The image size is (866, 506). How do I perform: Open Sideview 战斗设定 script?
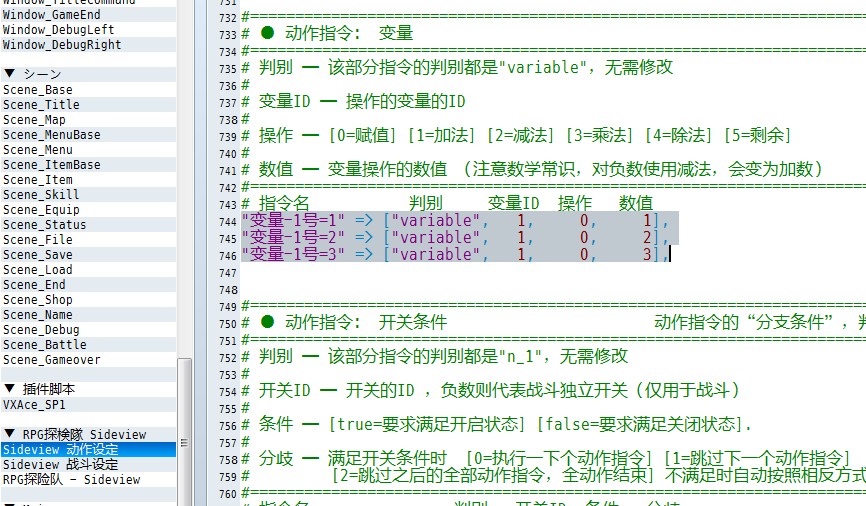click(x=88, y=464)
